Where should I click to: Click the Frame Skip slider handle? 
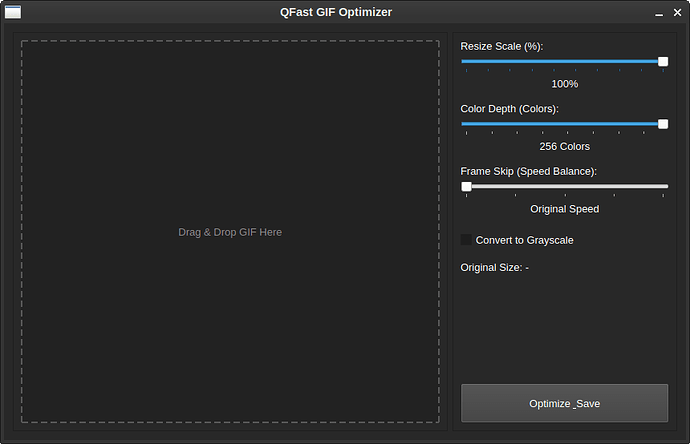(x=466, y=186)
